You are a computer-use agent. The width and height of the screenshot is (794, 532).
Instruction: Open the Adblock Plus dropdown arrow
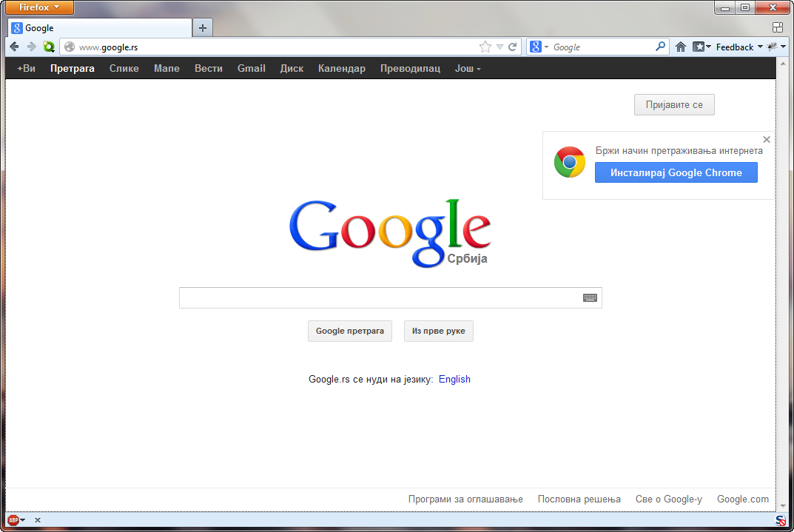(22, 520)
